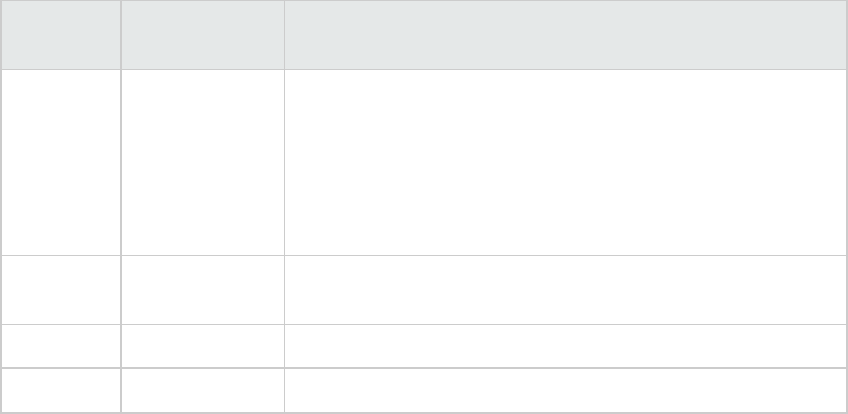The image size is (848, 414).
Task: Click border separating header from tall row
Action: [424, 69]
